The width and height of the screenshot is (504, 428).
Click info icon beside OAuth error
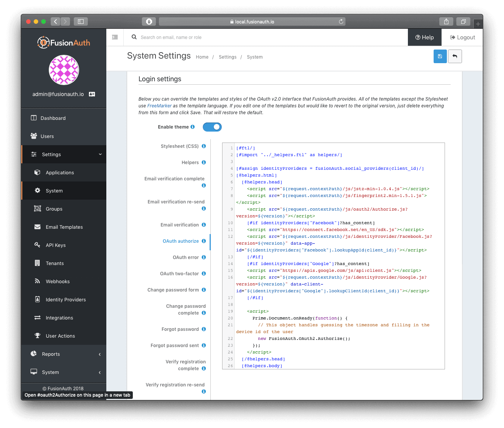tap(204, 257)
